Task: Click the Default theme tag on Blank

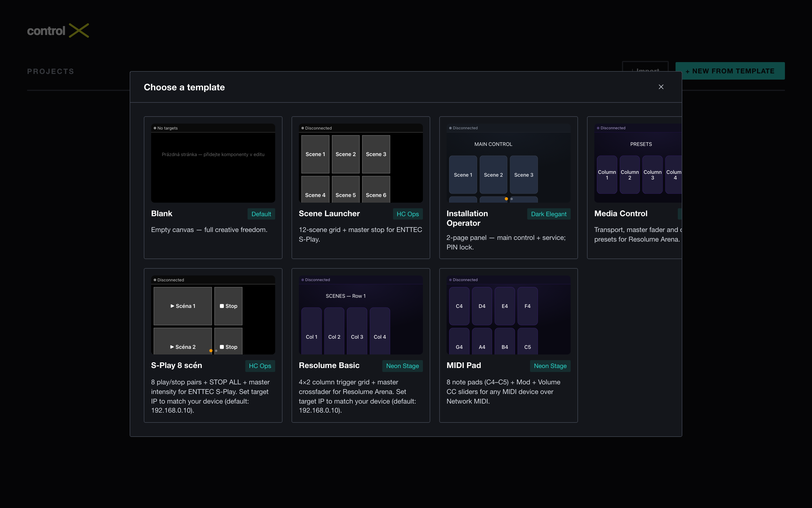Action: tap(261, 214)
